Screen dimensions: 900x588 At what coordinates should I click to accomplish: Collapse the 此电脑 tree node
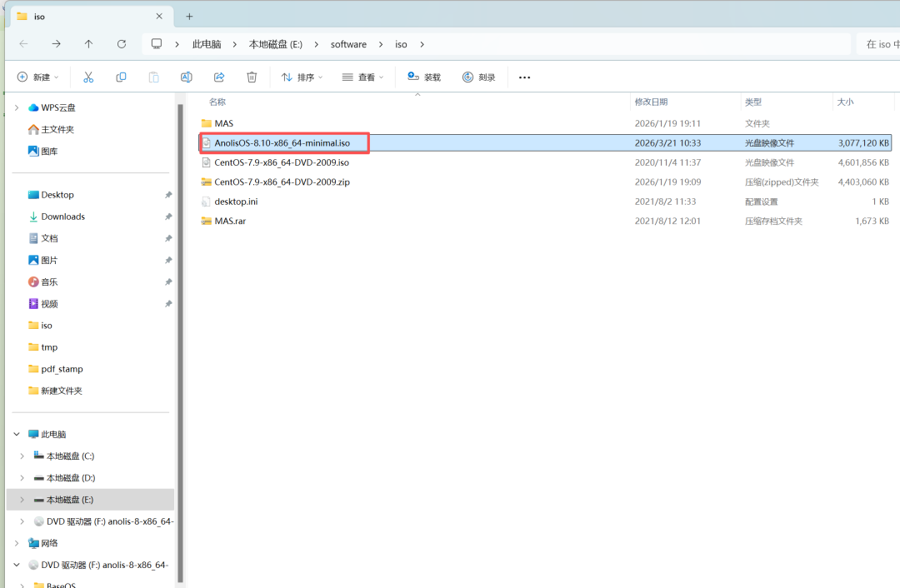[17, 434]
